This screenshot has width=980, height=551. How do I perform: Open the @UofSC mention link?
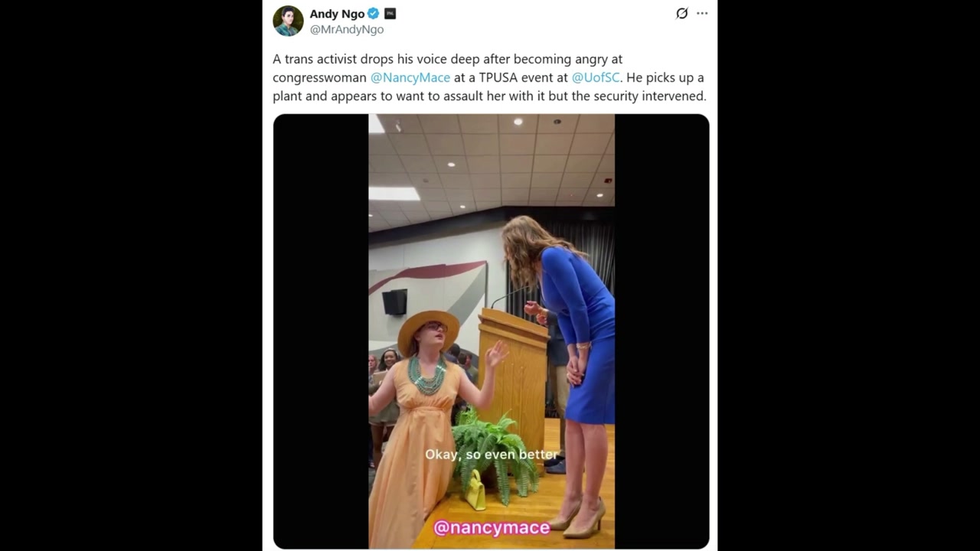596,77
